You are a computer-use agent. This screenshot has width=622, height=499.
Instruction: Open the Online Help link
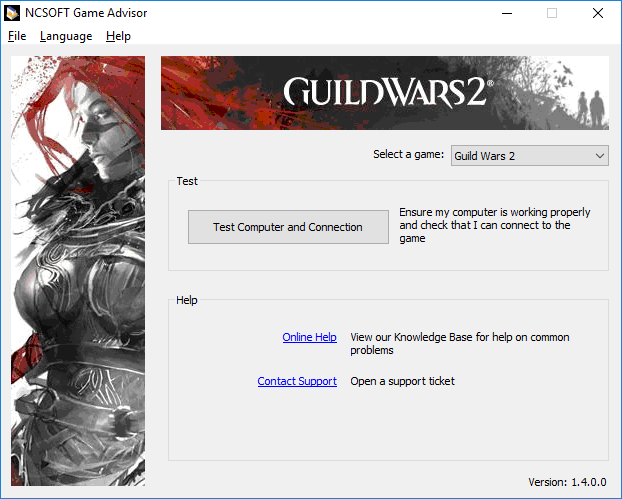[309, 337]
